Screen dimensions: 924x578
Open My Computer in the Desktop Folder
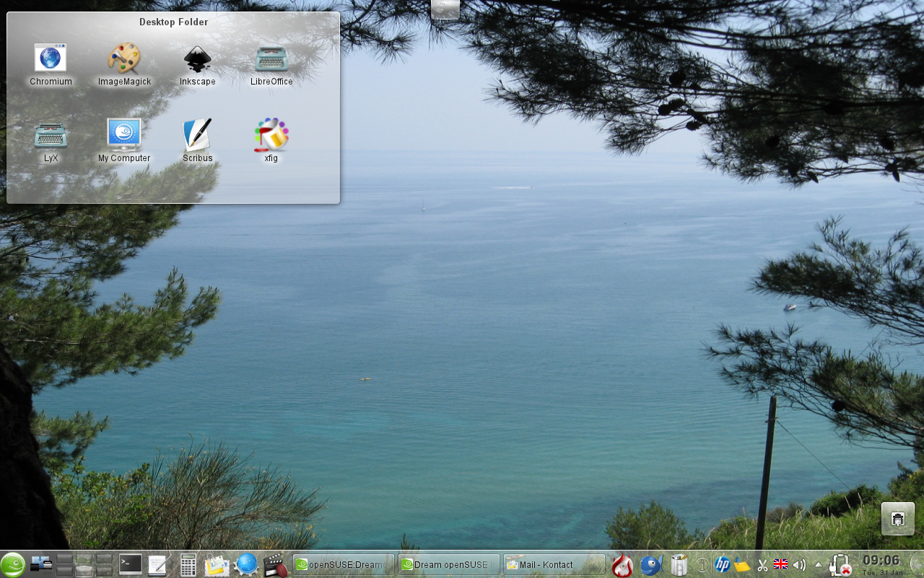pos(124,135)
